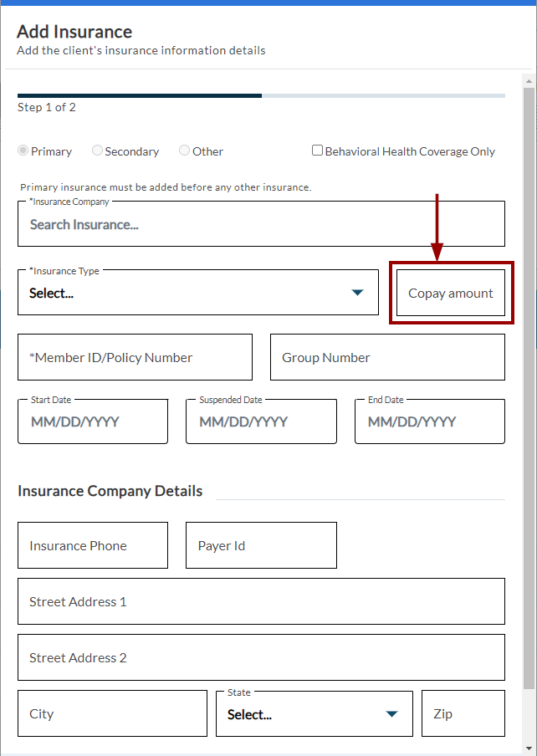Enable Behavioral Health Coverage Only checkbox

pos(317,150)
